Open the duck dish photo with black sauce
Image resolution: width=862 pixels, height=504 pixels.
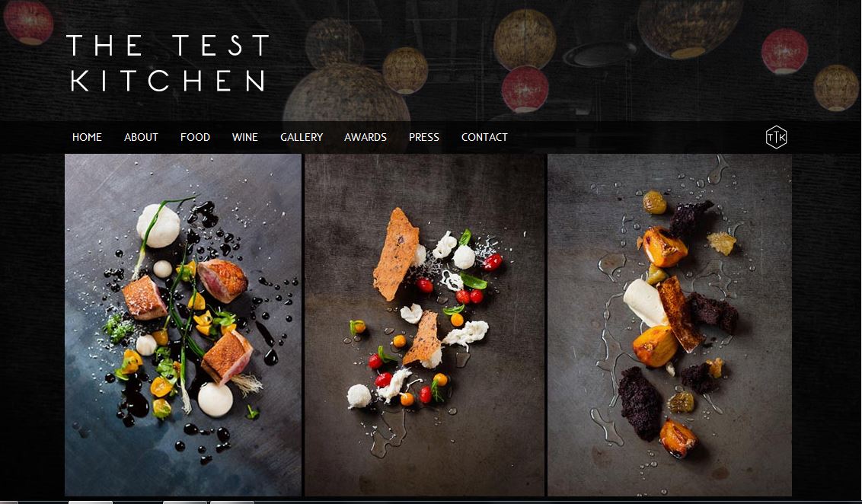183,325
